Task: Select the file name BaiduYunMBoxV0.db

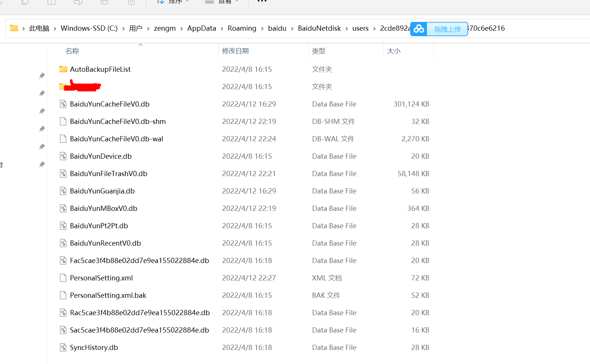Action: tap(104, 208)
